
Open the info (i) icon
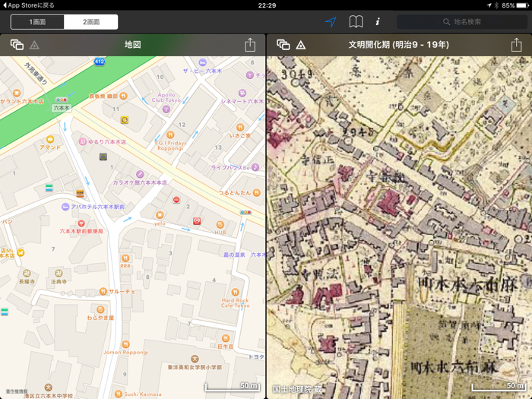coord(378,22)
